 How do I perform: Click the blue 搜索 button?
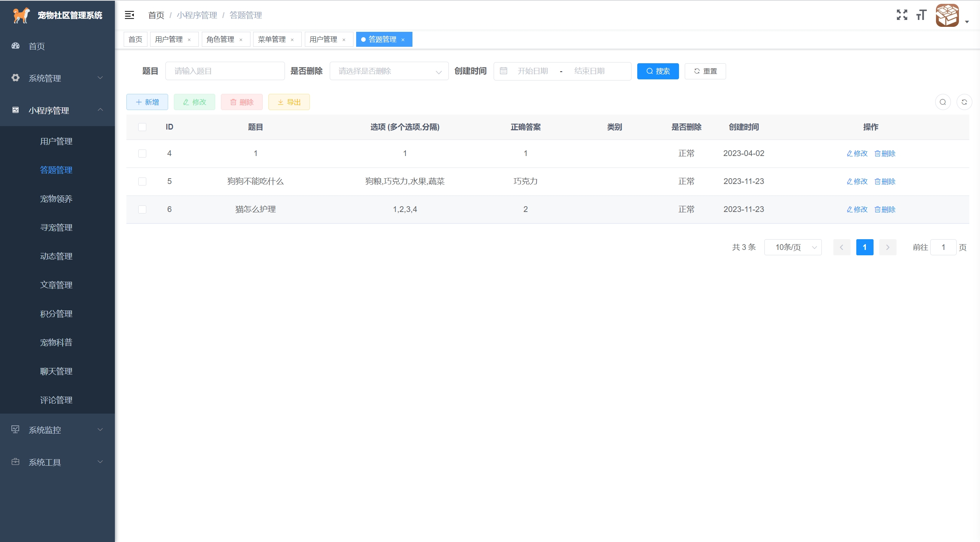coord(658,71)
